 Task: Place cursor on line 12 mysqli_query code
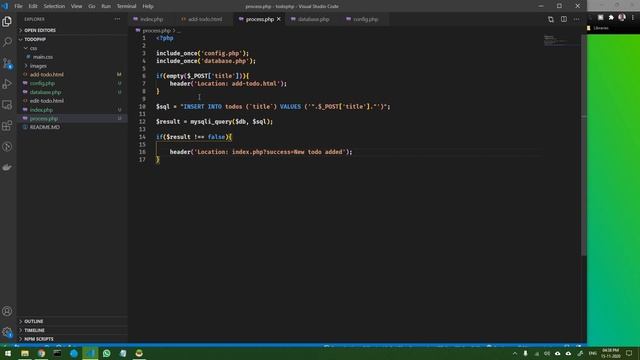pyautogui.click(x=231, y=122)
